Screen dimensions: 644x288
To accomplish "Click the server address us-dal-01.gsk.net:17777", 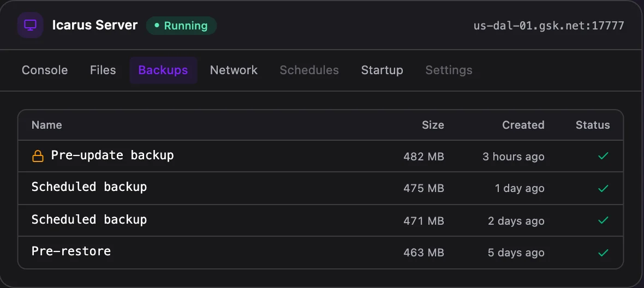I will 548,26.
